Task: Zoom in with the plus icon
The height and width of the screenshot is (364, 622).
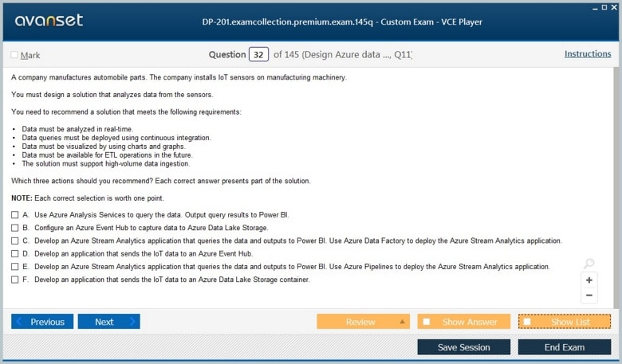Action: [589, 280]
